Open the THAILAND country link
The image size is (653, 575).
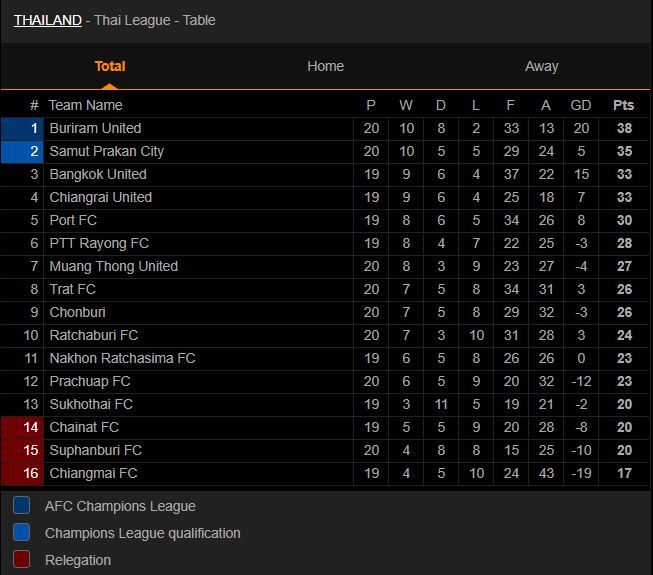47,20
